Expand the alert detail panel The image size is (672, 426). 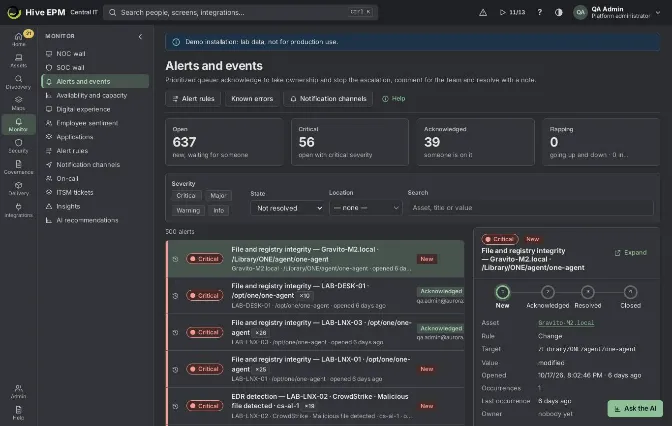click(630, 252)
